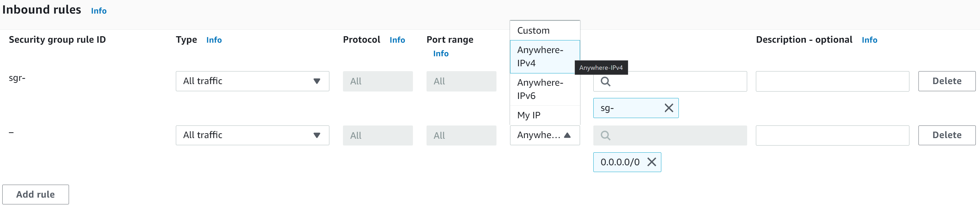The height and width of the screenshot is (206, 980).
Task: Select My IP source option
Action: pyautogui.click(x=529, y=115)
